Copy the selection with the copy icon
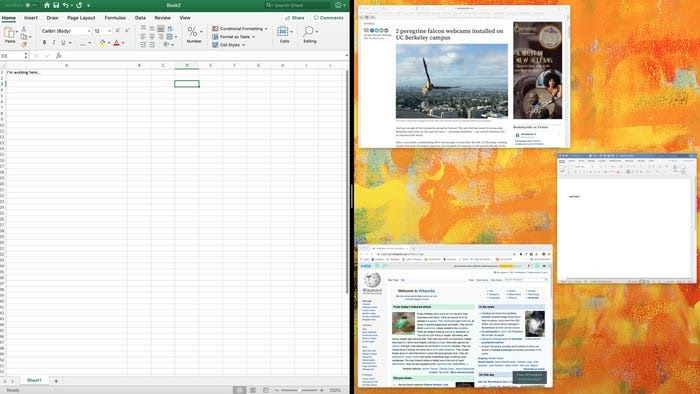 (24, 37)
